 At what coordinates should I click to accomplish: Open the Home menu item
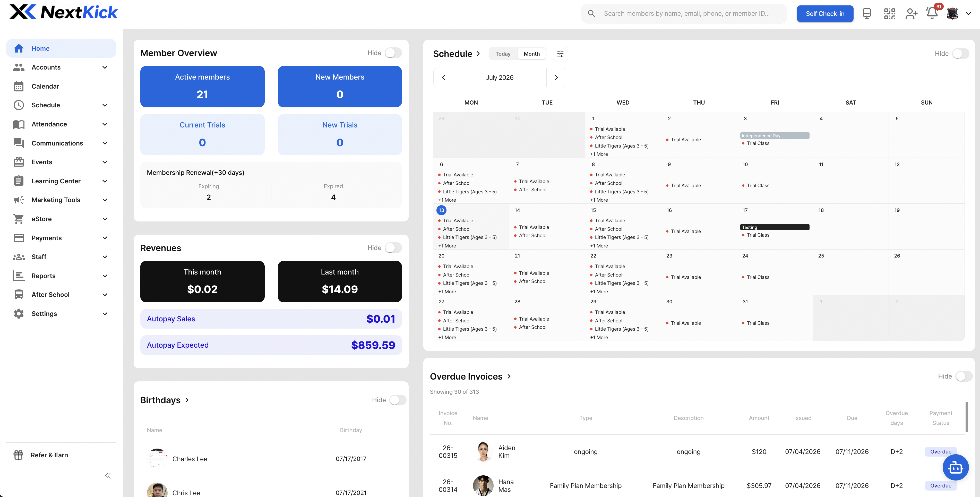(61, 48)
